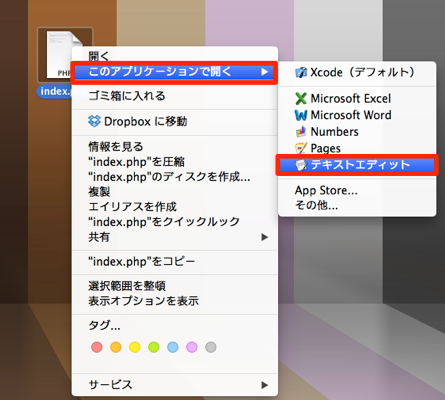The image size is (445, 400).
Task: Duplicate the file with 複製
Action: point(175,192)
